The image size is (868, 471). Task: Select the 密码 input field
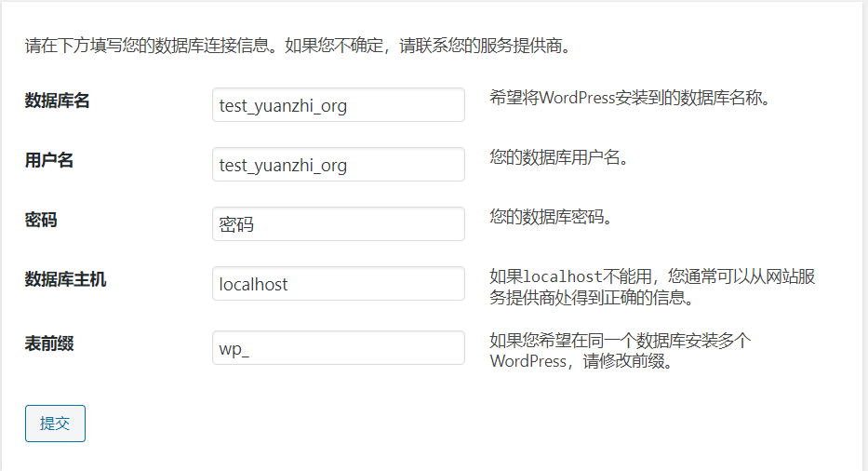pyautogui.click(x=339, y=223)
